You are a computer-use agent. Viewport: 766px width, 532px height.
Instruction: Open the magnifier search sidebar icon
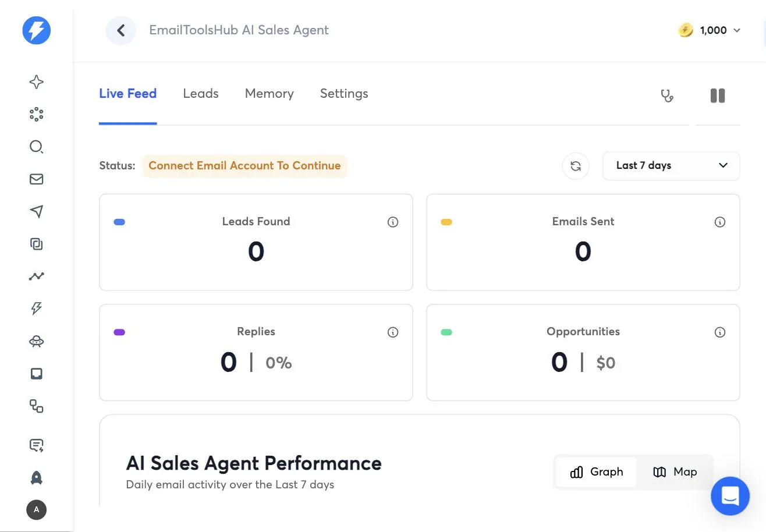click(37, 147)
